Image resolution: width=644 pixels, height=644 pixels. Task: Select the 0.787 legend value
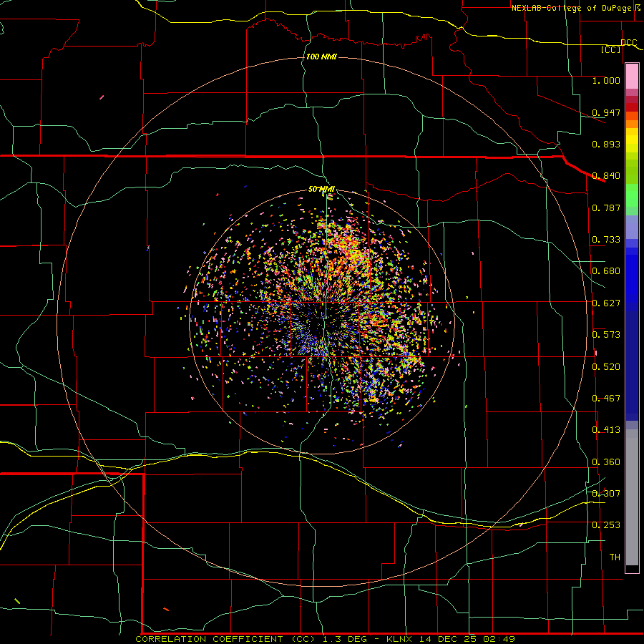coord(606,208)
